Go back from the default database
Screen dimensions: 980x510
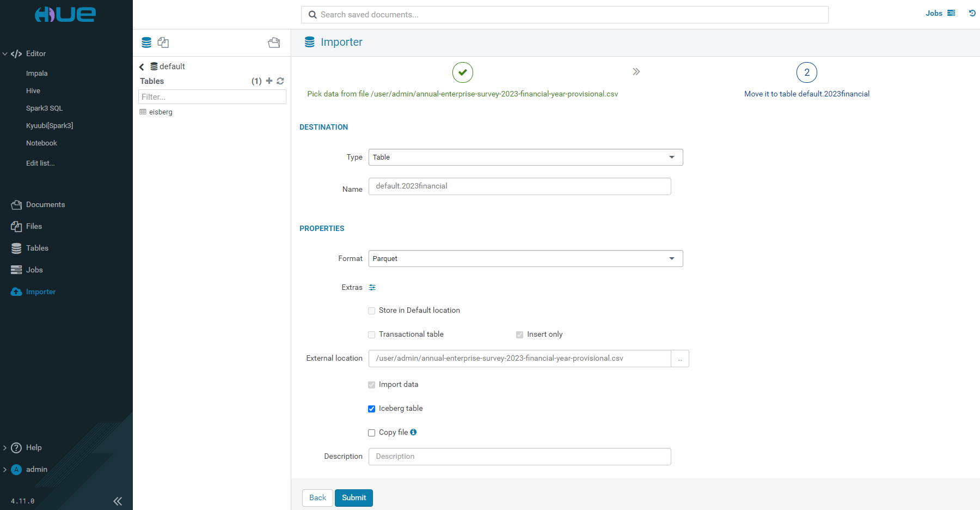click(142, 66)
